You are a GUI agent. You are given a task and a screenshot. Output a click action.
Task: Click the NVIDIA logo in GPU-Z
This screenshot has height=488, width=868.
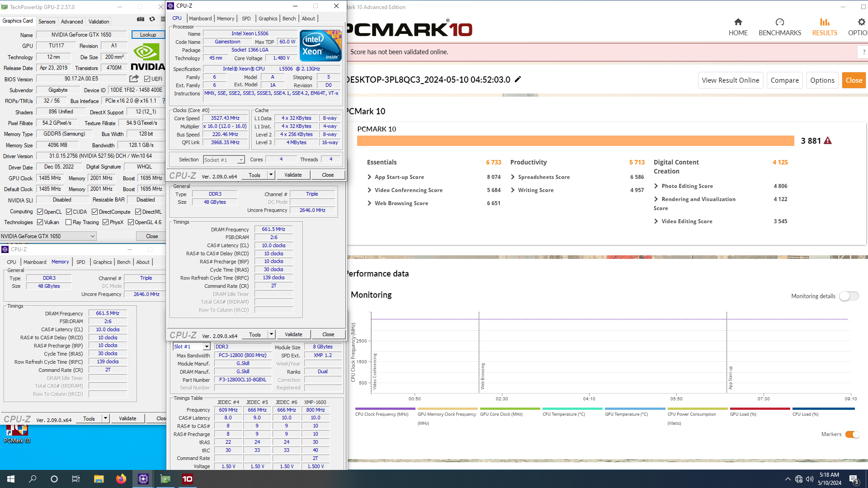click(147, 56)
